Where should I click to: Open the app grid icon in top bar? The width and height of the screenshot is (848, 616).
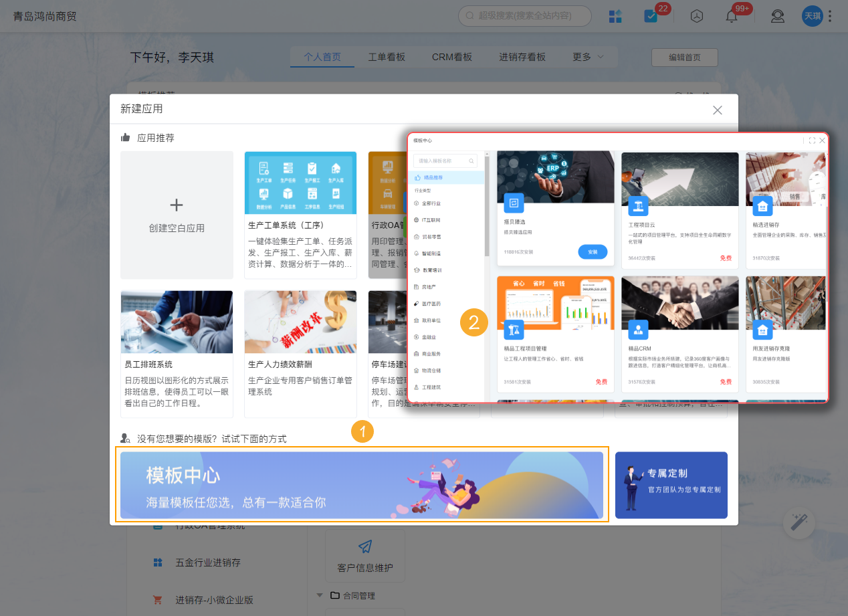[615, 16]
